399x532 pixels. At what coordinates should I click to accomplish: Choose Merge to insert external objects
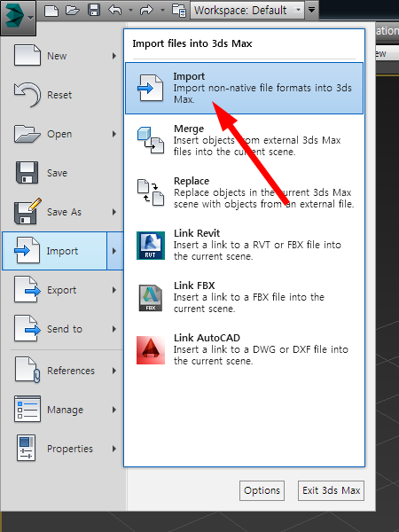click(x=245, y=140)
